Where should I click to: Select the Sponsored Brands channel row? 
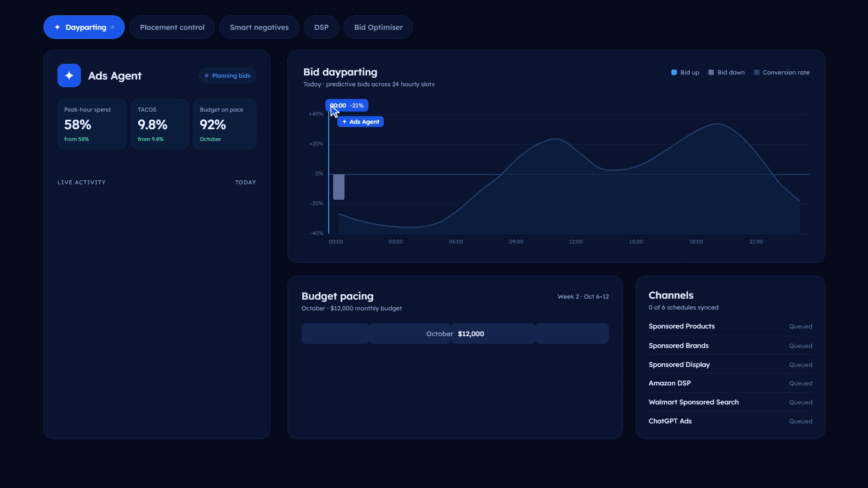(730, 346)
